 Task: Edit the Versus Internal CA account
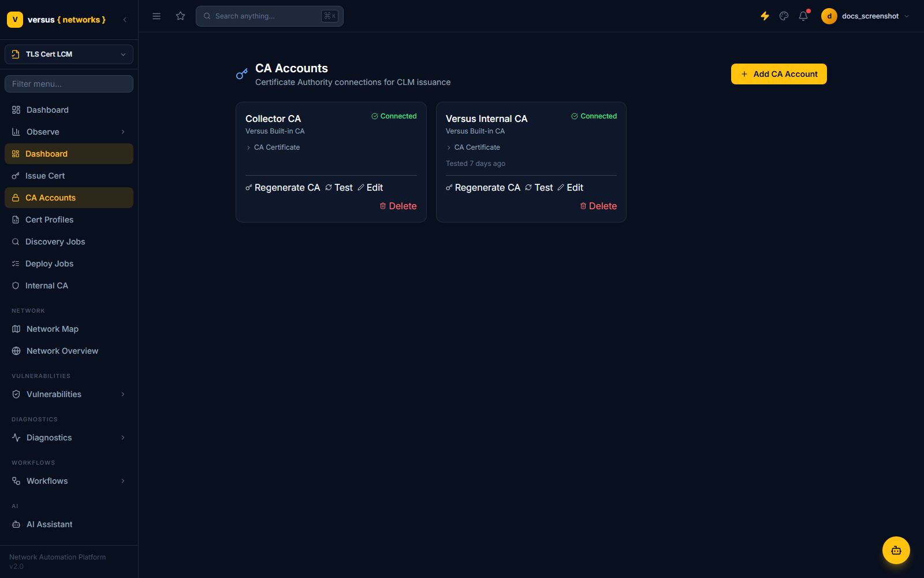point(571,187)
